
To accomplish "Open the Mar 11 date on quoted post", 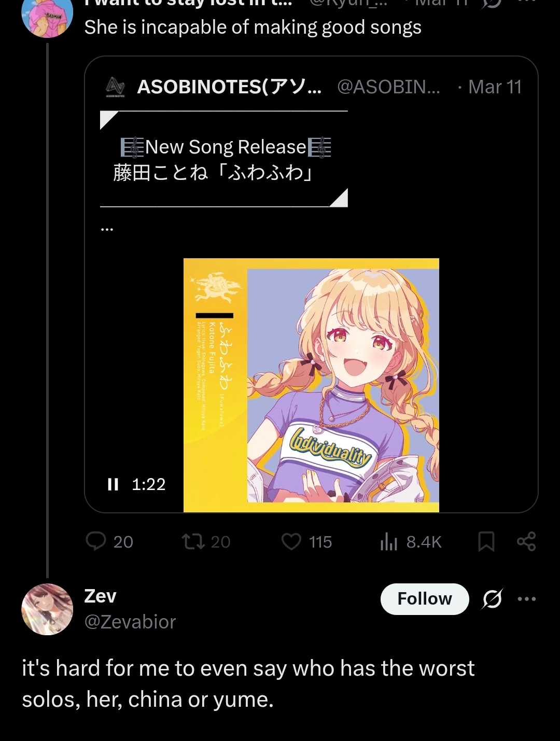I will pos(495,87).
